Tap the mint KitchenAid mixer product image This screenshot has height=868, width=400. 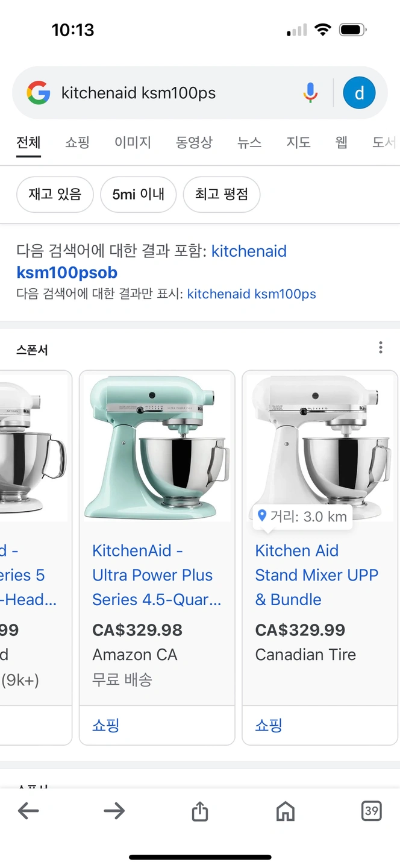157,447
